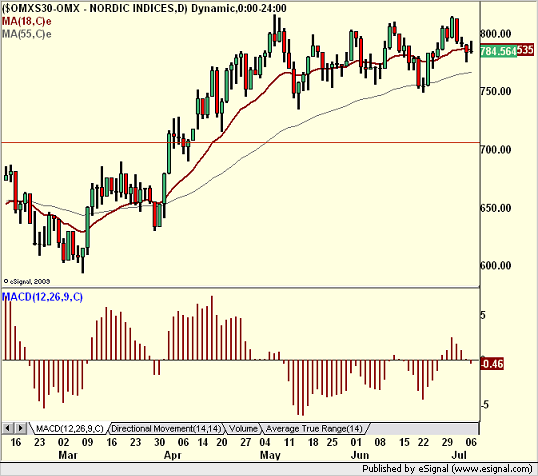Click the right scroll arrow beside the tabs
The width and height of the screenshot is (538, 476).
click(20, 428)
